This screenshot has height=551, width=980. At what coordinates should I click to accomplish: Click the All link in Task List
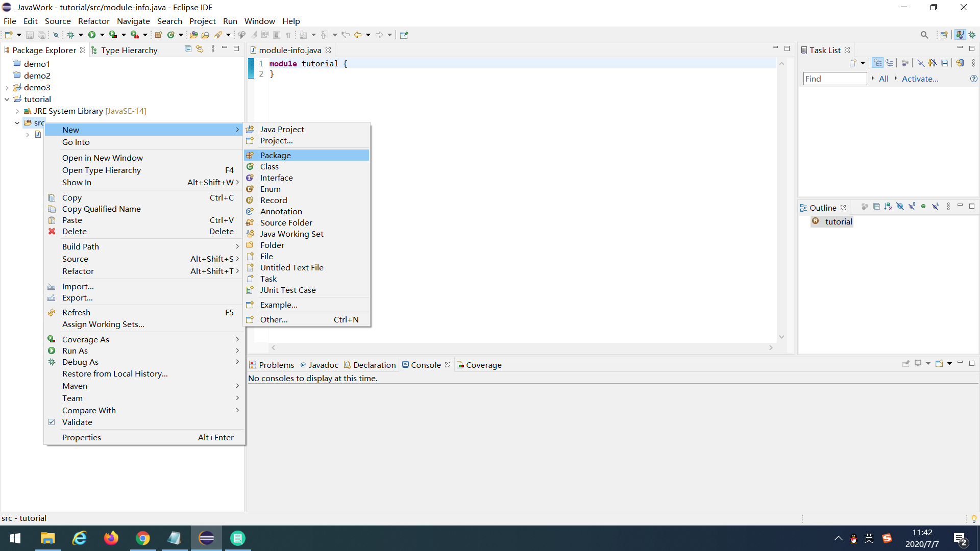point(884,79)
